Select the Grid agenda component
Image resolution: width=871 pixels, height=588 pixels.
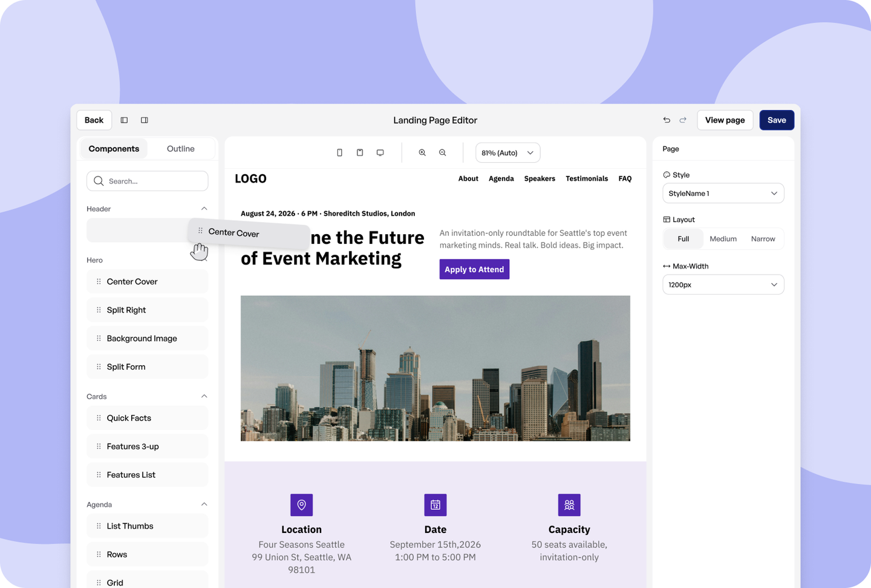coord(148,580)
